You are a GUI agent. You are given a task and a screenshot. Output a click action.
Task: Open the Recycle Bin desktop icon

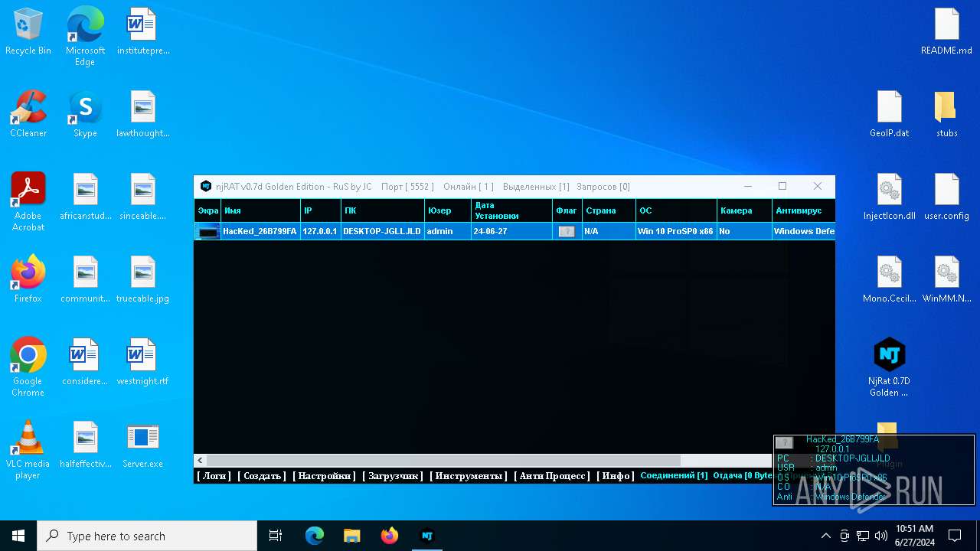pos(28,32)
